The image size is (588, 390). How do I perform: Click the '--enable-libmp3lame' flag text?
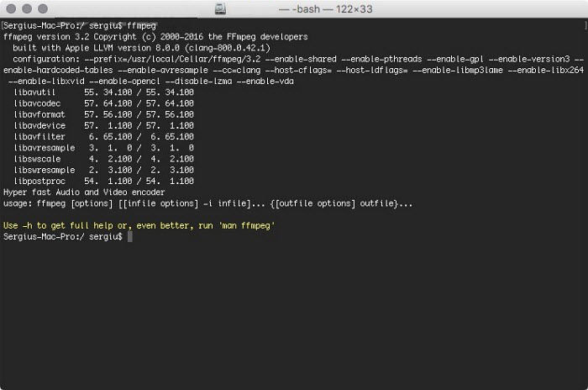tap(458, 70)
